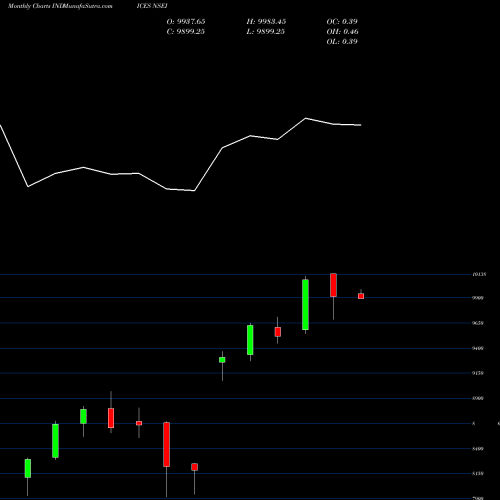The width and height of the screenshot is (500, 500).
Task: Click the 8150 price axis label
Action: pyautogui.click(x=478, y=473)
